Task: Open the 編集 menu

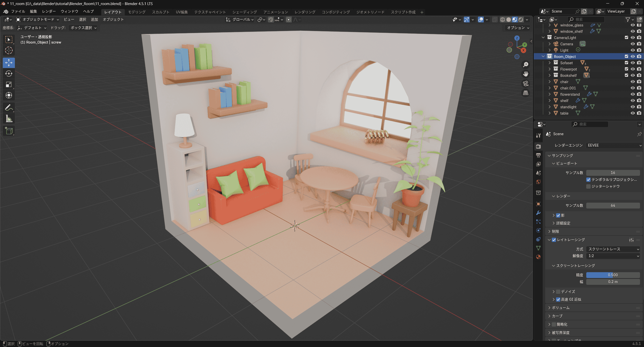Action: 33,11
